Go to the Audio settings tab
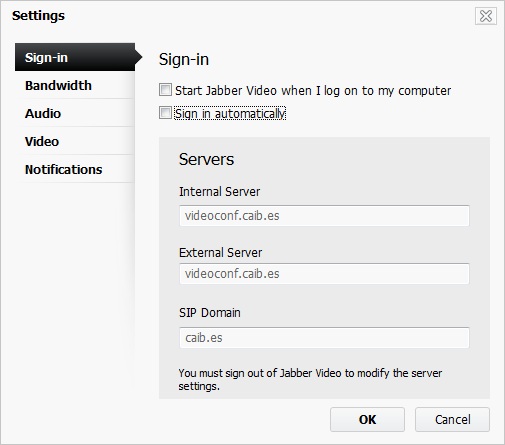Image resolution: width=505 pixels, height=445 pixels. coord(75,113)
